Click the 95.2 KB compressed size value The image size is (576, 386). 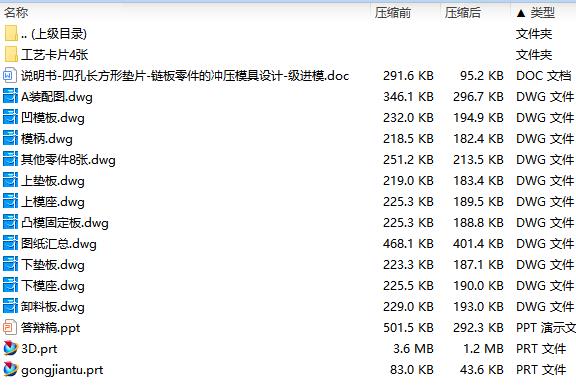(x=482, y=76)
